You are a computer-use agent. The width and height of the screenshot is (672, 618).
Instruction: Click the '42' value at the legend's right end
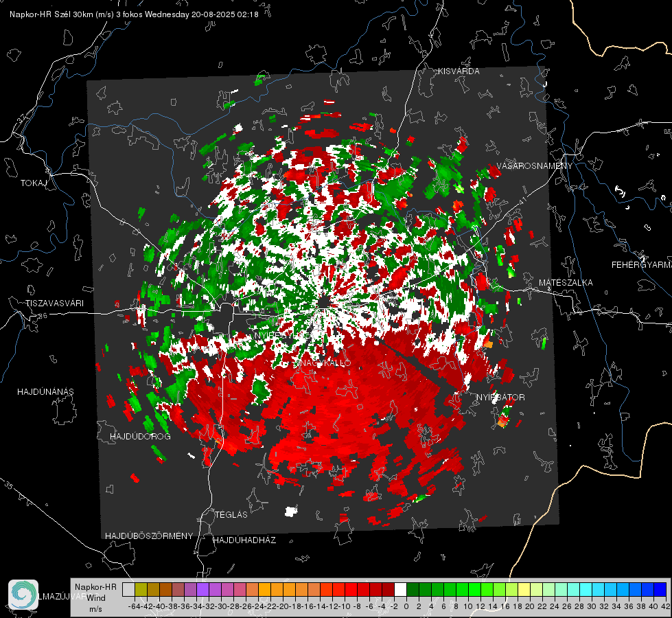(666, 606)
